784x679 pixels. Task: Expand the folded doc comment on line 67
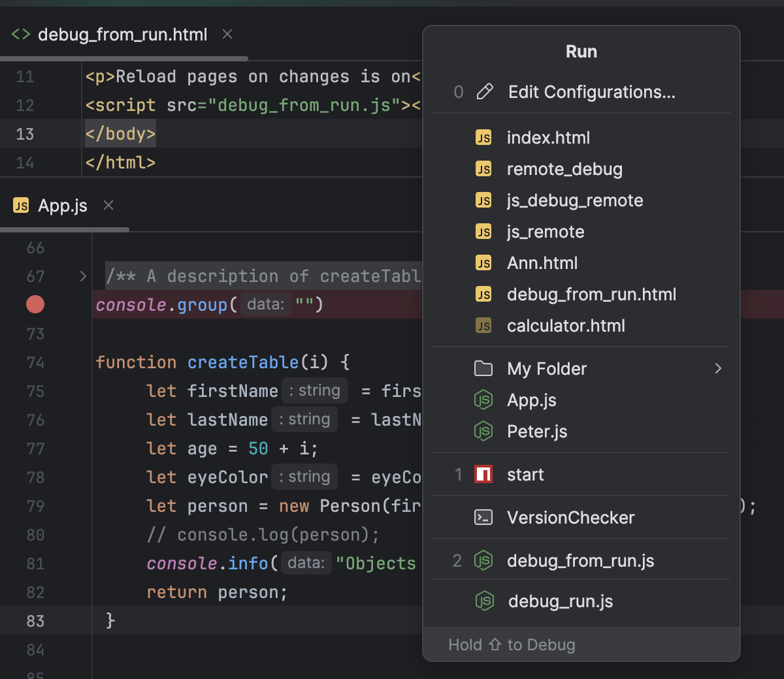click(83, 276)
